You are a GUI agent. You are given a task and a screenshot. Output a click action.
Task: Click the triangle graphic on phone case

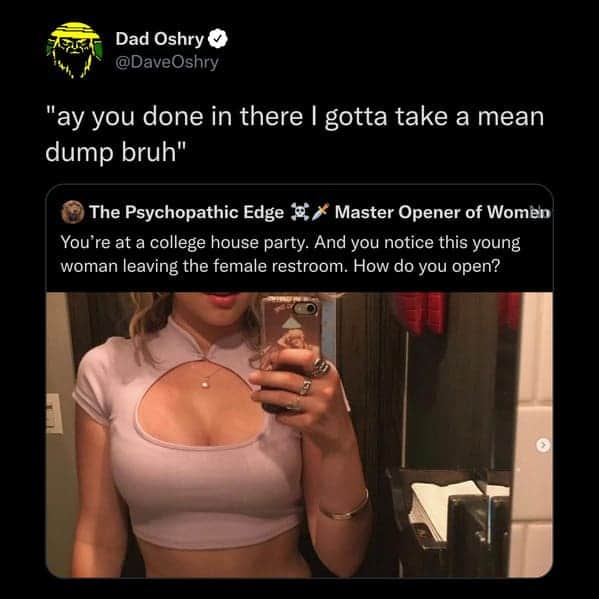point(290,323)
